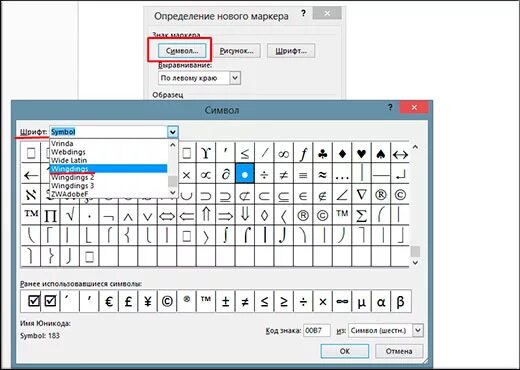Choose Webdings in the font list
The height and width of the screenshot is (370, 520).
pos(109,152)
